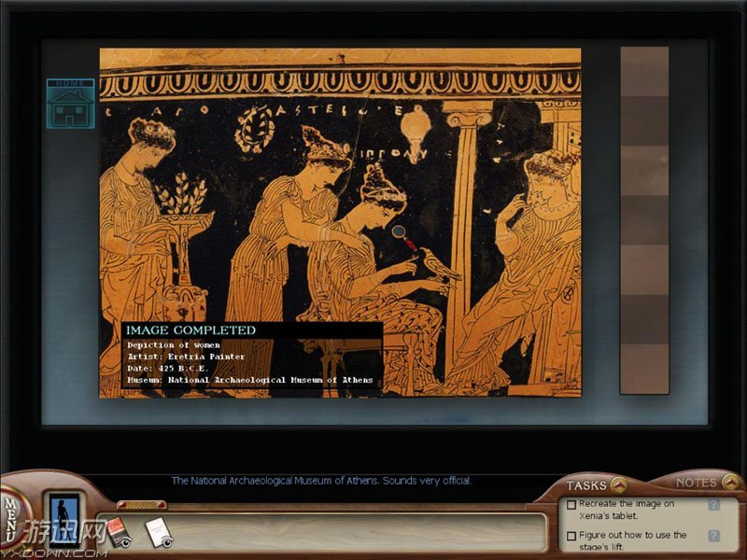Click the 'Museum: National Archaeological Museum of Athens' line
The width and height of the screenshot is (747, 560).
(250, 380)
